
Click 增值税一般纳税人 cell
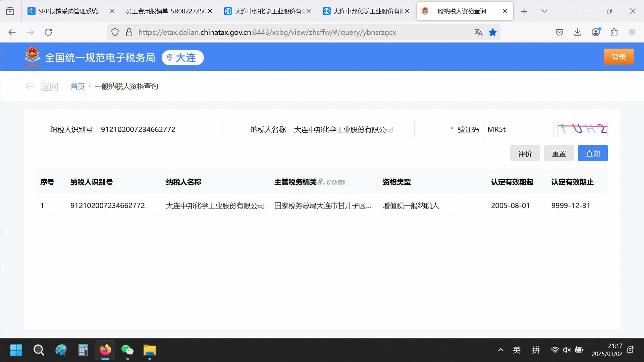click(411, 206)
